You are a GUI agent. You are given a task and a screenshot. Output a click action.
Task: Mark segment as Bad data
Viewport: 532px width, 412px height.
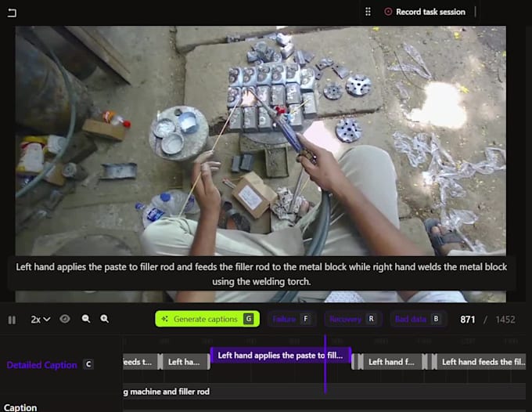pos(418,319)
